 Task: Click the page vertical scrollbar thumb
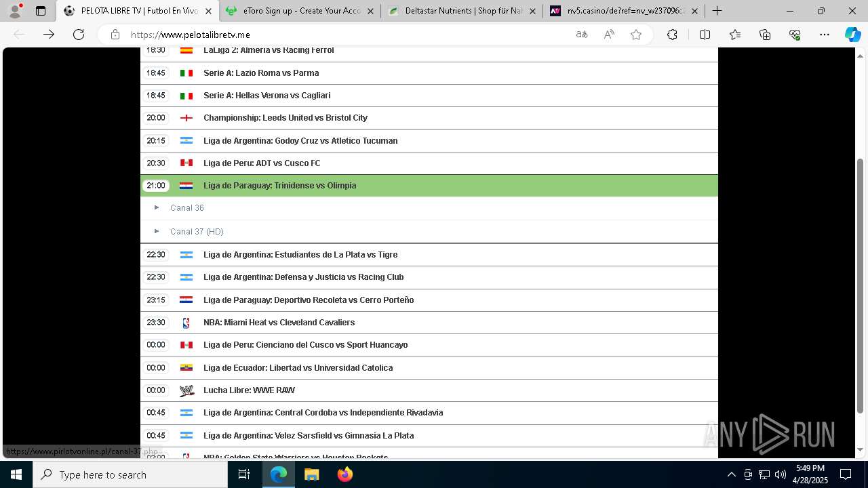point(861,285)
